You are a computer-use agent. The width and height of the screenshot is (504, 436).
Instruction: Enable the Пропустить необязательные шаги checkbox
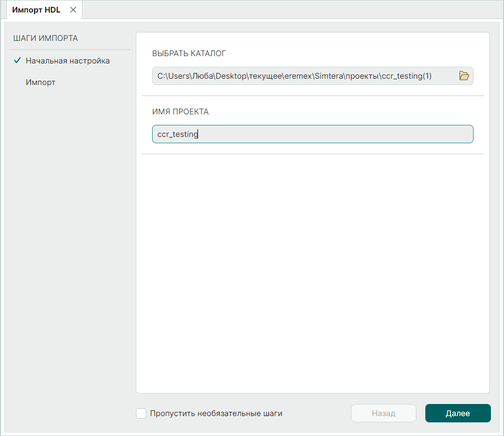(141, 413)
